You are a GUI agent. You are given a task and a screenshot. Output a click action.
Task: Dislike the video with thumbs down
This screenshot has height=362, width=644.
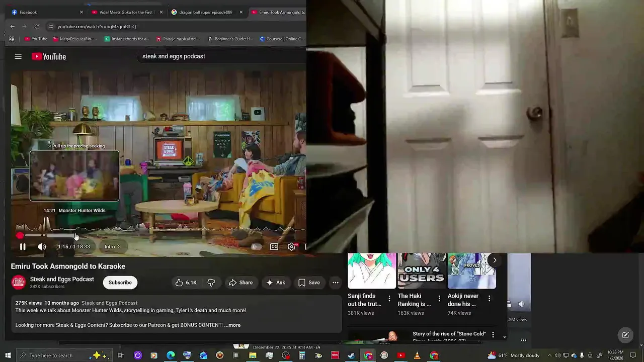pyautogui.click(x=211, y=283)
